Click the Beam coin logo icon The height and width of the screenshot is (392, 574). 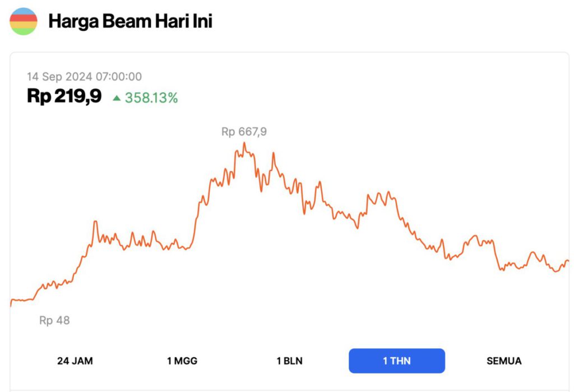[24, 22]
